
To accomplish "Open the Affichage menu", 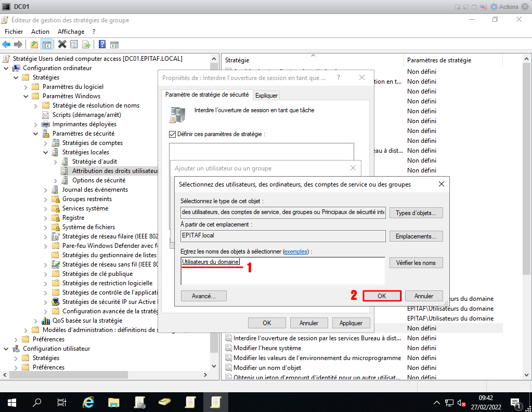I will pyautogui.click(x=71, y=32).
